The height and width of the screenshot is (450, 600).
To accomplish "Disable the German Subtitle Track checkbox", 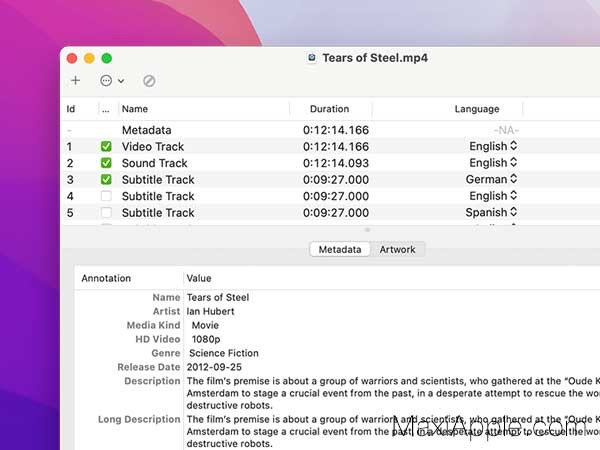I will coord(106,179).
